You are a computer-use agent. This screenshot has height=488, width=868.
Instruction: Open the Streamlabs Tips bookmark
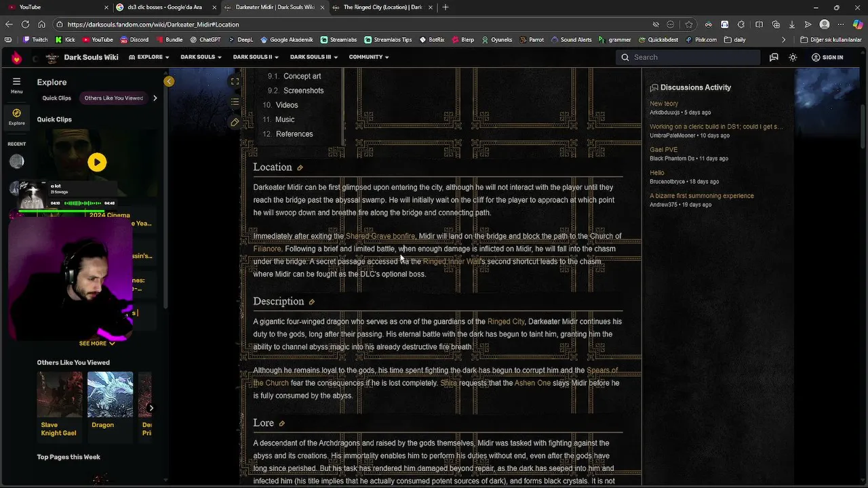click(388, 40)
